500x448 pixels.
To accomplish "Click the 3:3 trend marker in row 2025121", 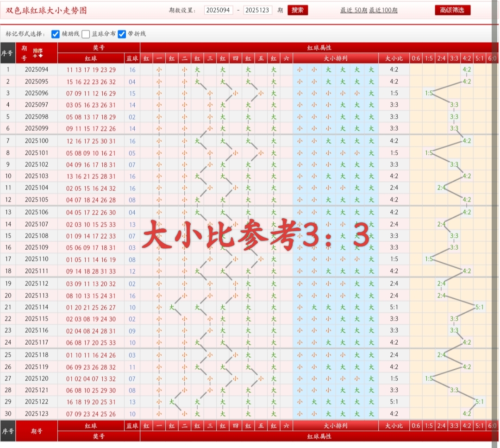I will point(454,390).
